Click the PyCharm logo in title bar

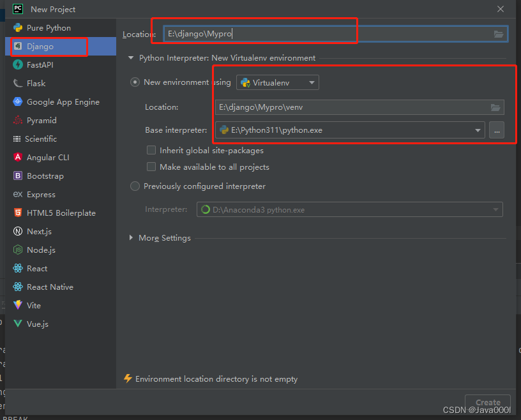(18, 9)
